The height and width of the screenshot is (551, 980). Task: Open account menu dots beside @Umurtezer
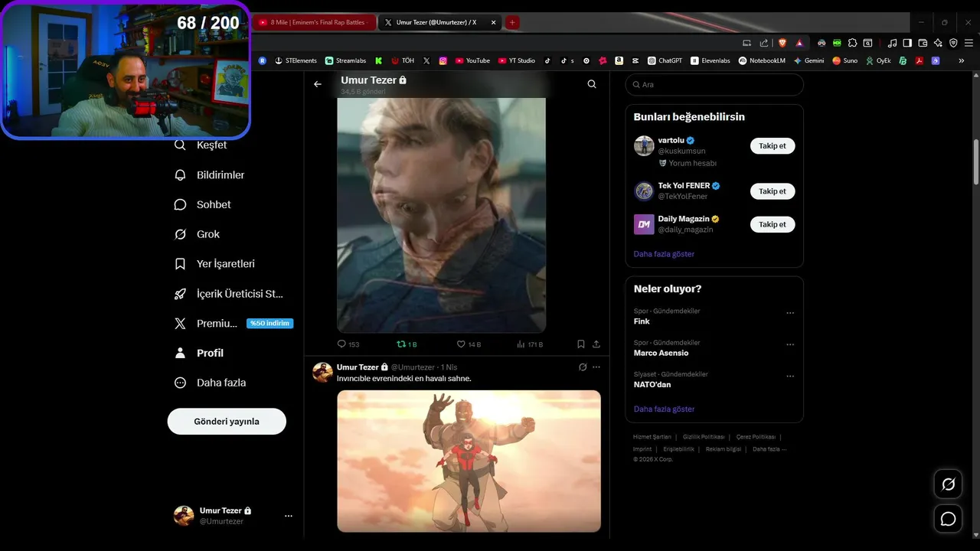click(x=289, y=516)
